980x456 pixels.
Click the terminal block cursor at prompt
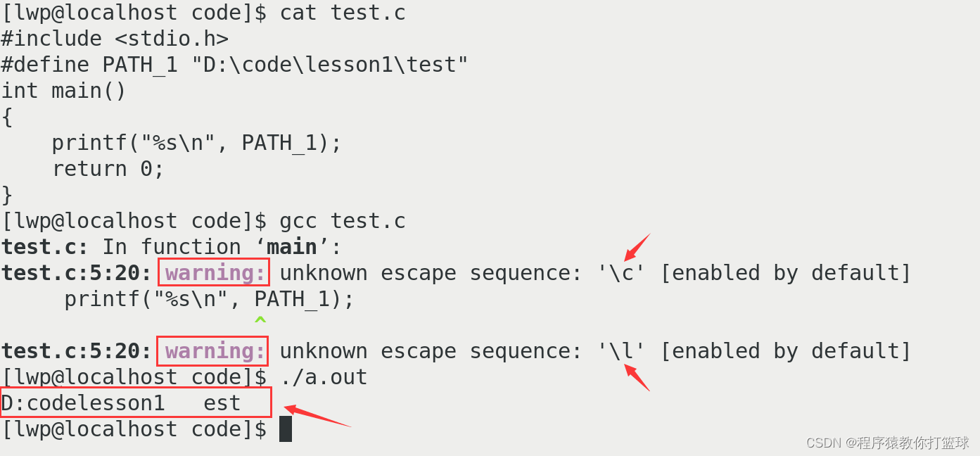[x=286, y=429]
